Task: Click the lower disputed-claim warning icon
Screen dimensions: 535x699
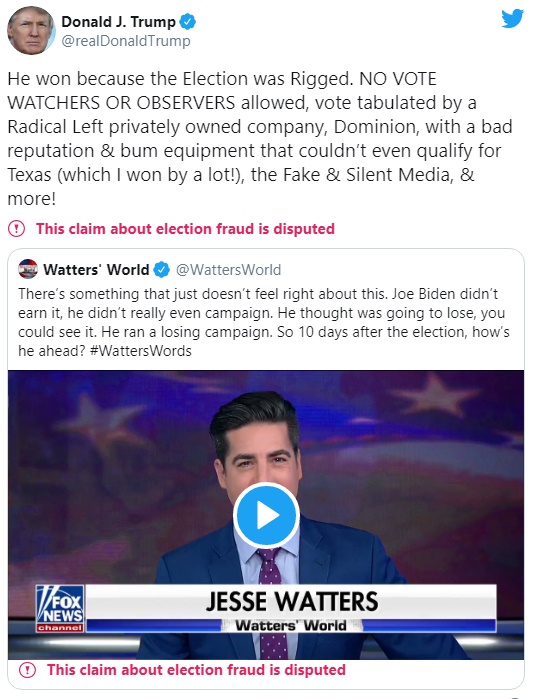Action: 28,670
